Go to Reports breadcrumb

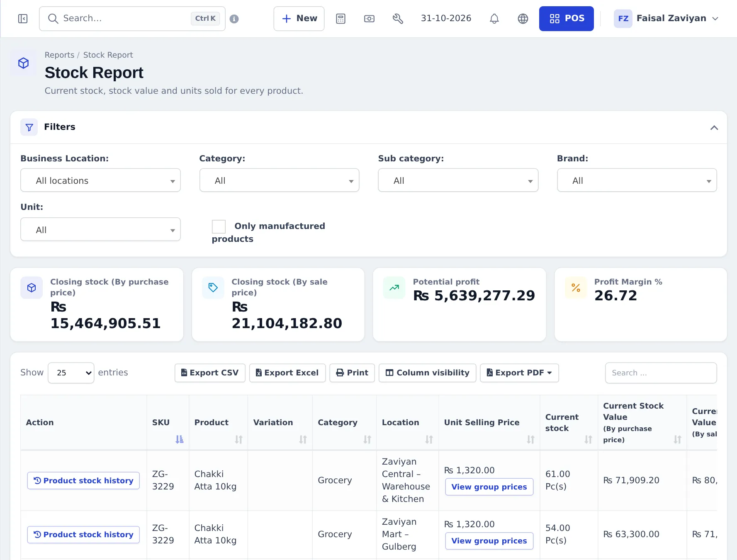click(59, 55)
